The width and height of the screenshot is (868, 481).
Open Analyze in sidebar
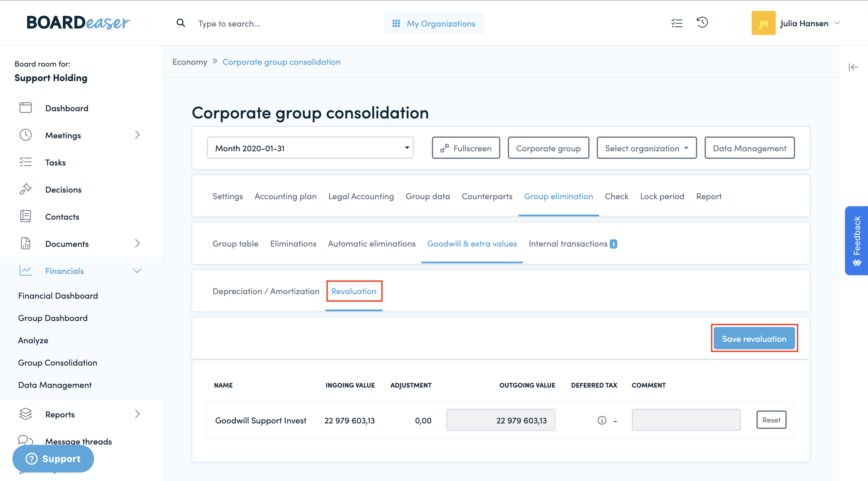point(33,341)
